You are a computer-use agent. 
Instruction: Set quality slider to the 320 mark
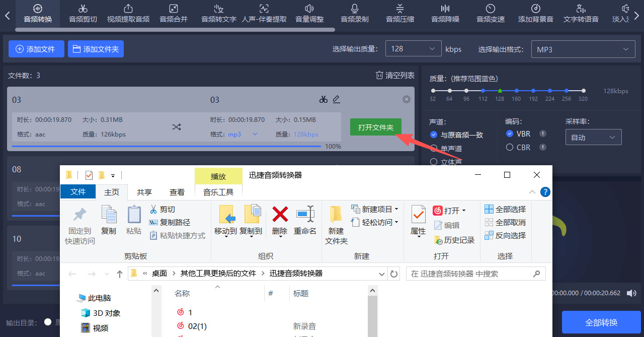click(583, 91)
